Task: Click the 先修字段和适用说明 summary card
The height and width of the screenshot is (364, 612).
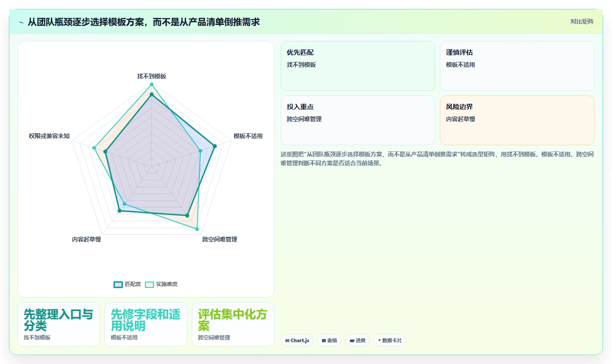Action: pyautogui.click(x=146, y=324)
